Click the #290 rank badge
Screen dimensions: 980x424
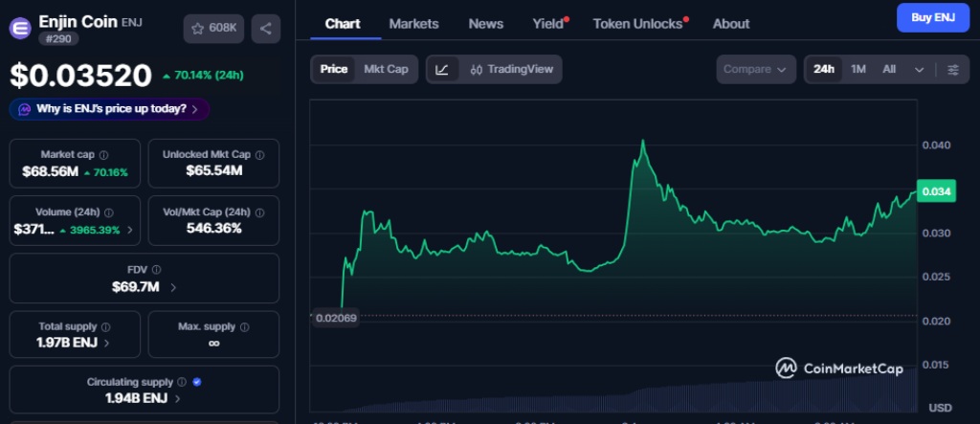pyautogui.click(x=58, y=39)
